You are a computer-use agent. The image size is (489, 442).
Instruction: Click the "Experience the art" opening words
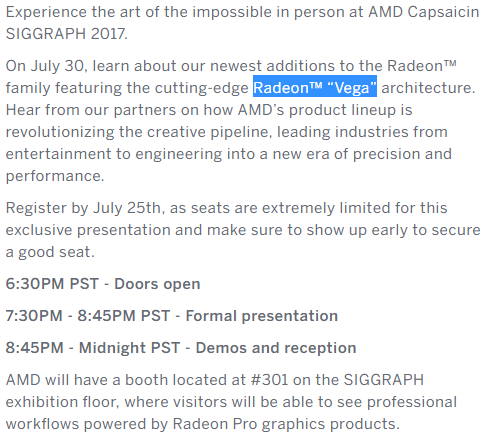pos(69,12)
